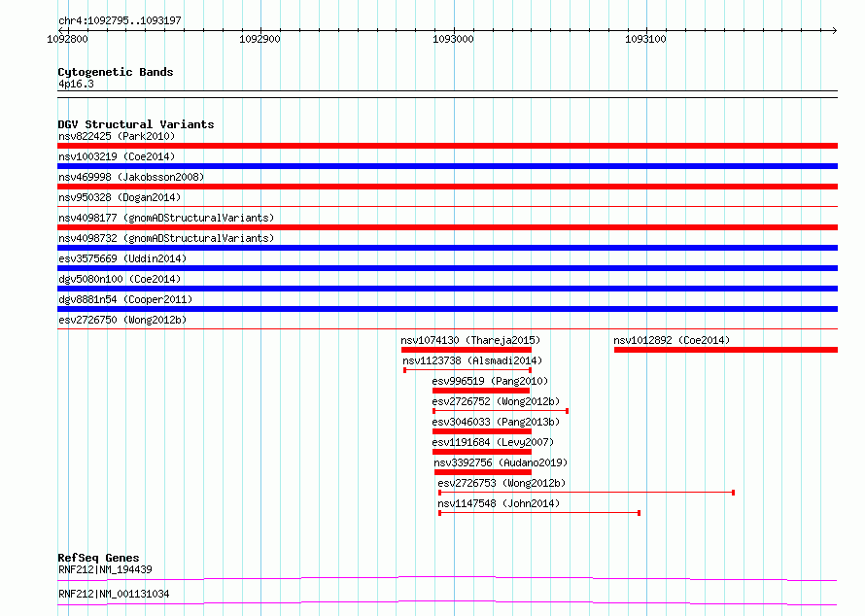Select the red bar under nsv3392756

click(x=483, y=472)
